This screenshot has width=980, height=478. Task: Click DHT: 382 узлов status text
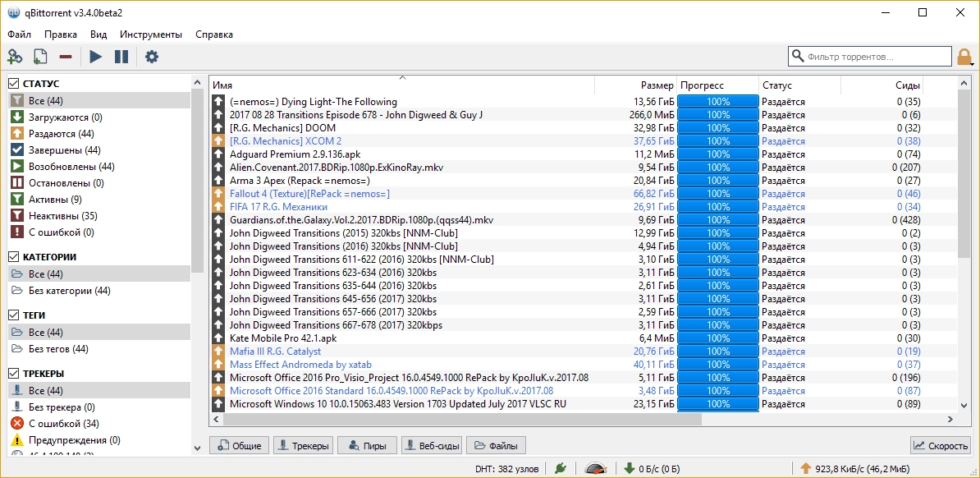point(507,468)
